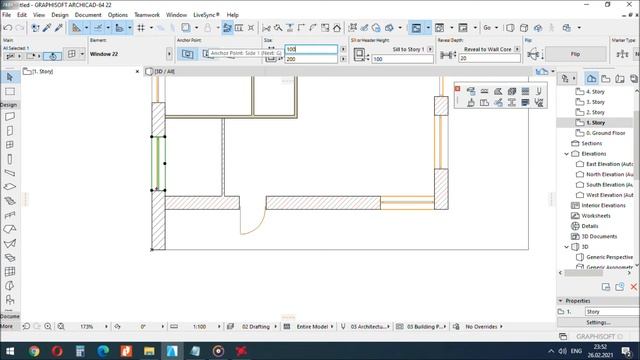
Task: Select the Railing tool in toolbox
Action: (x=10, y=215)
